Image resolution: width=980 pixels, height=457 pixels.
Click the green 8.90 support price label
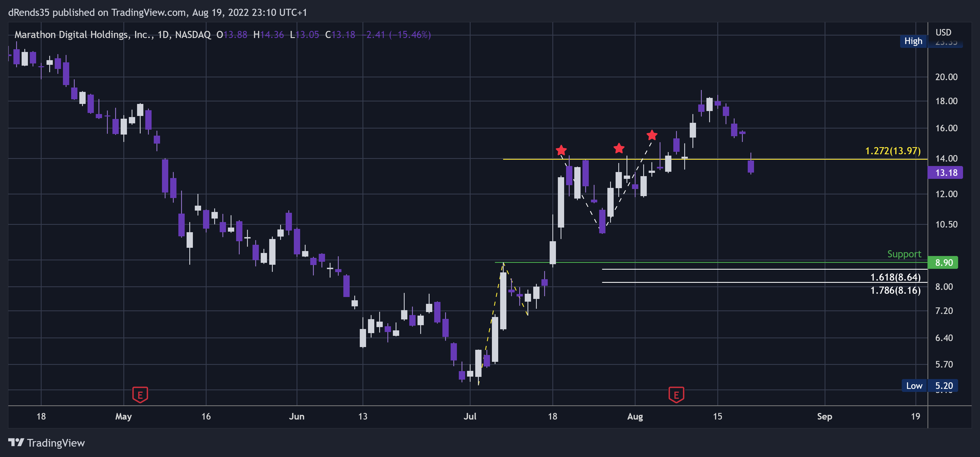943,262
